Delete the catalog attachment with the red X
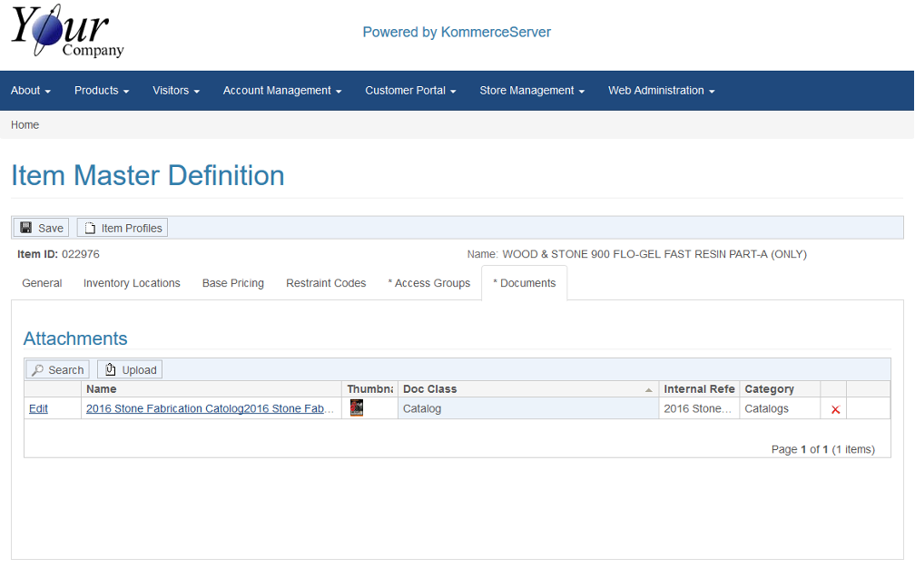915x588 pixels. coord(835,409)
